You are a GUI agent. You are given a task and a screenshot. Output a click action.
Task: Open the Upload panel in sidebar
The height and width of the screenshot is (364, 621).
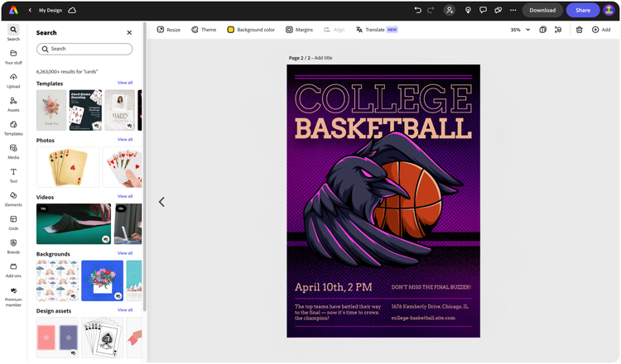click(x=13, y=80)
